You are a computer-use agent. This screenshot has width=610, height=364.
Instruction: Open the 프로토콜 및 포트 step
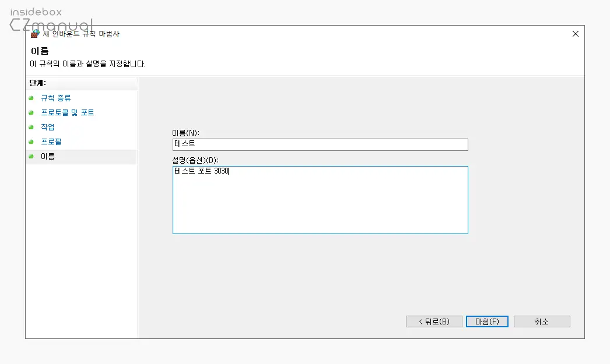coord(67,112)
